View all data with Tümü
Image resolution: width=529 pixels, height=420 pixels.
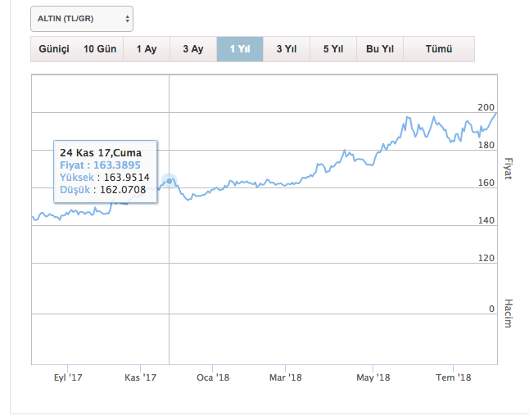pos(439,49)
